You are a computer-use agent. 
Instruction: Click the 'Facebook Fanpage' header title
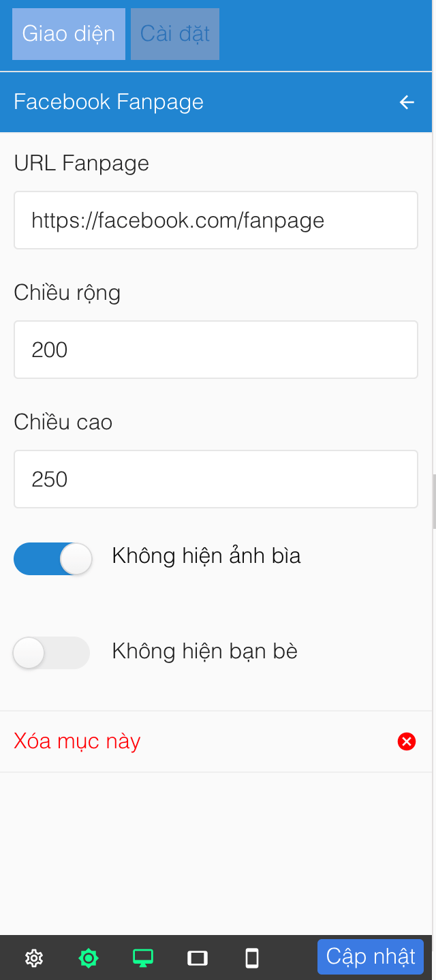[x=109, y=102]
